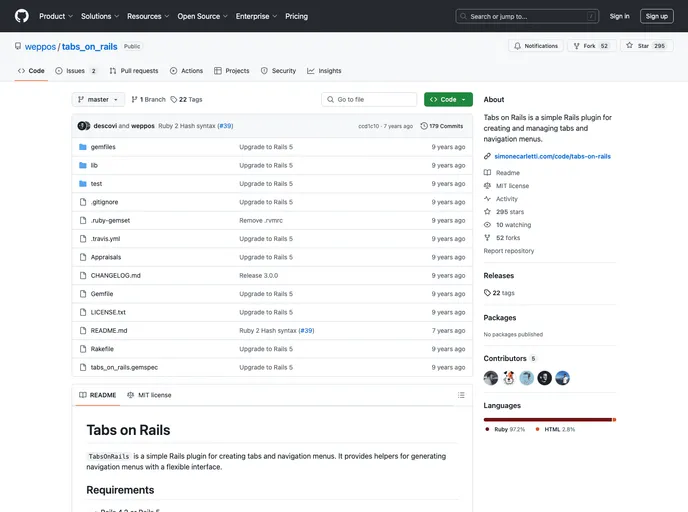Open the gemfiles folder icon
Image resolution: width=688 pixels, height=512 pixels.
click(x=82, y=147)
